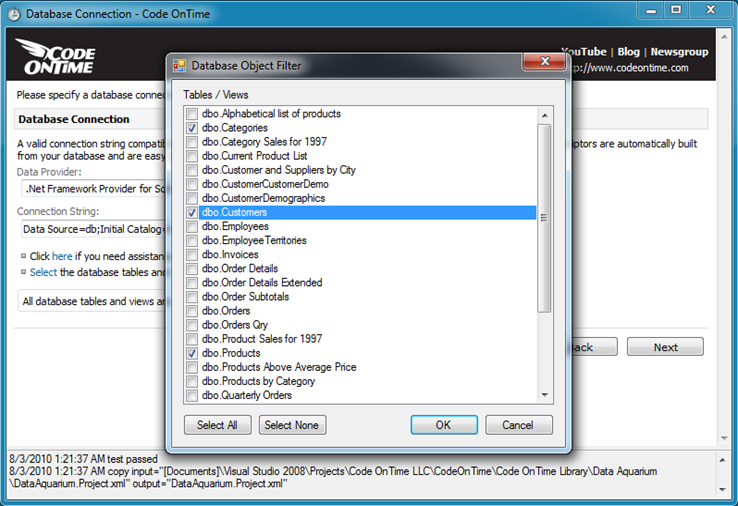Enable dbo.Products by Category checkbox
738x506 pixels.
192,382
